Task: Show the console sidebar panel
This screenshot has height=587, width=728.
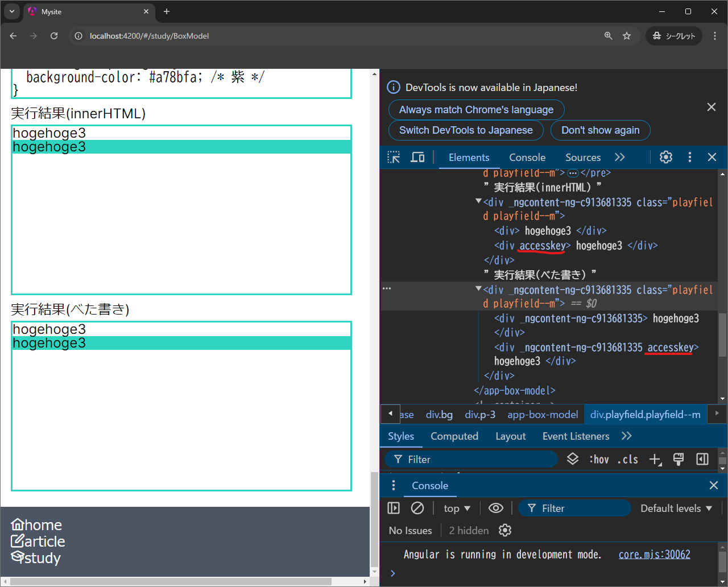Action: pyautogui.click(x=394, y=508)
